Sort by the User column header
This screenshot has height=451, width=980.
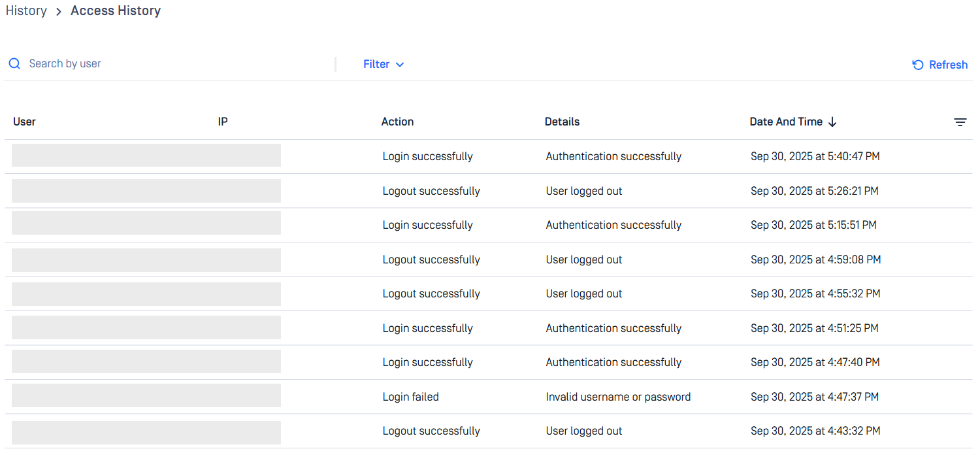[25, 122]
